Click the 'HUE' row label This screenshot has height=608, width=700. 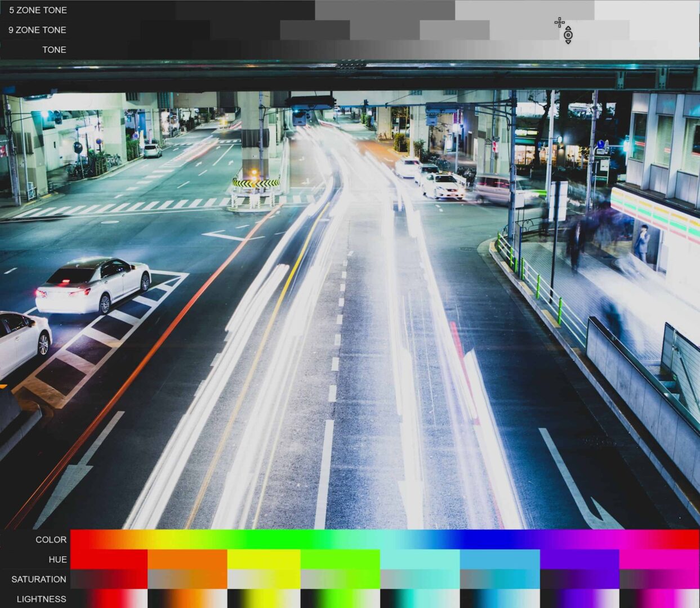click(57, 559)
